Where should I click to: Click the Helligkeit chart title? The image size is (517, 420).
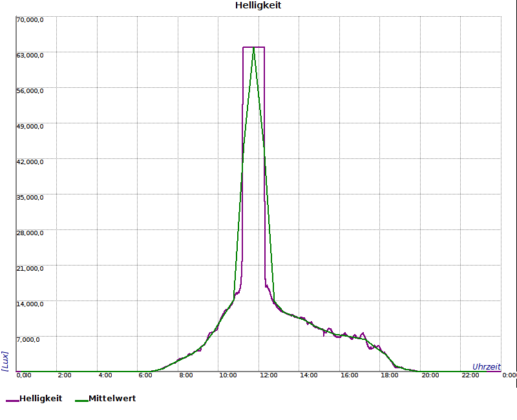258,5
